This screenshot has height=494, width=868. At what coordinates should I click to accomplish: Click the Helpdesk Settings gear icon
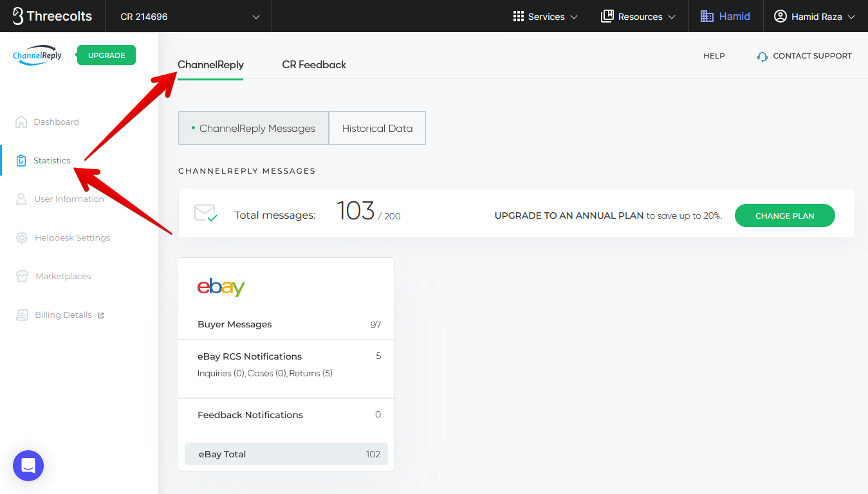[22, 237]
